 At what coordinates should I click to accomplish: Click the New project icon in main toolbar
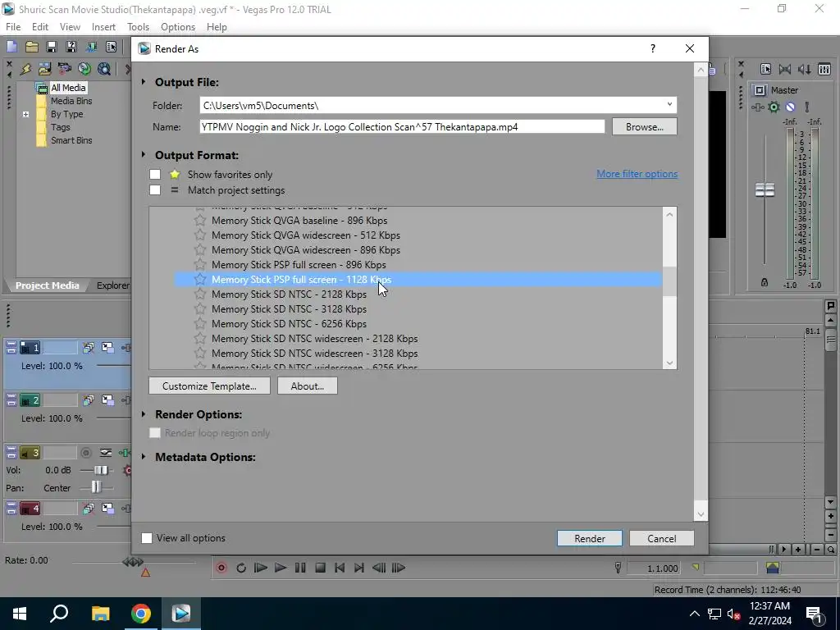tap(11, 47)
